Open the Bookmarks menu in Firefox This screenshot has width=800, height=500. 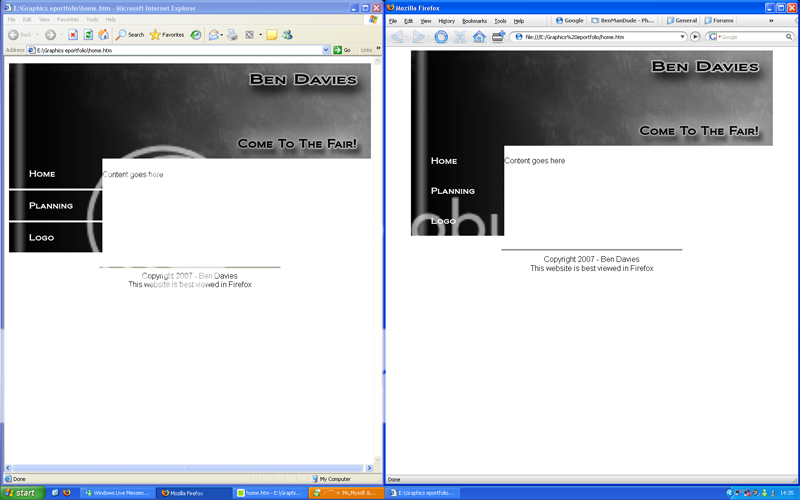(474, 21)
